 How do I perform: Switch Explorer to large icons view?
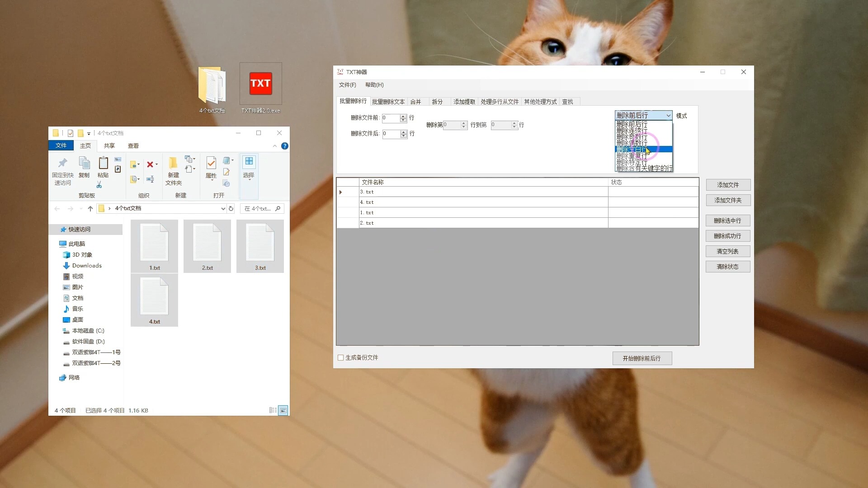(283, 410)
